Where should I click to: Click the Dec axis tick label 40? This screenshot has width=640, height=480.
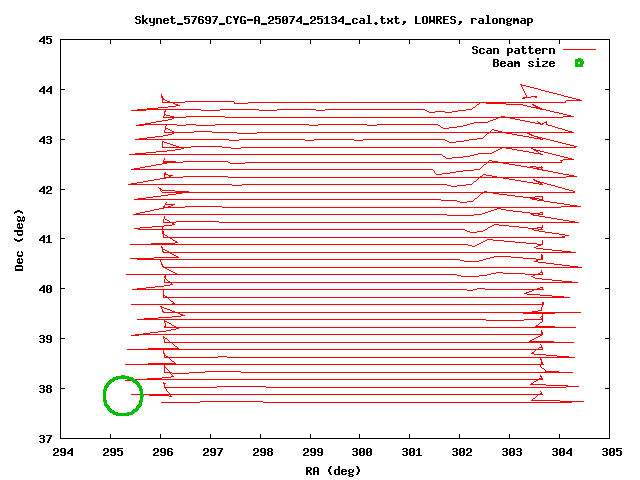pyautogui.click(x=45, y=289)
